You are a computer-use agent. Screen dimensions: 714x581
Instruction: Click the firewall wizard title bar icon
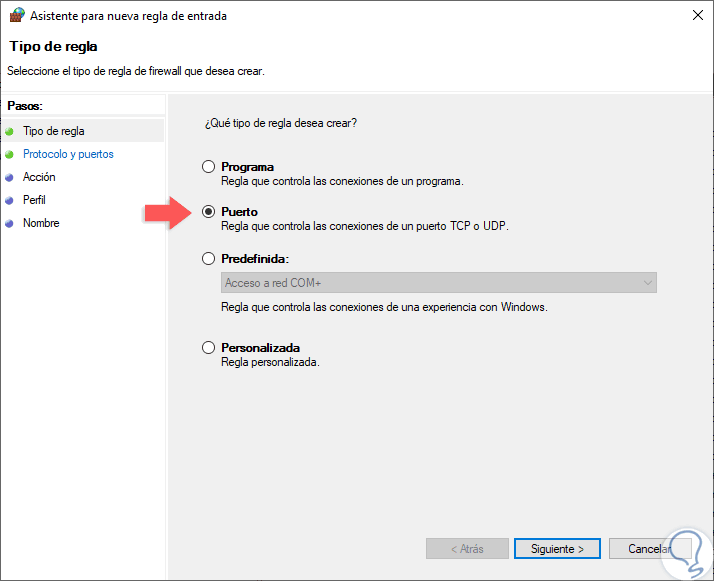click(x=16, y=15)
